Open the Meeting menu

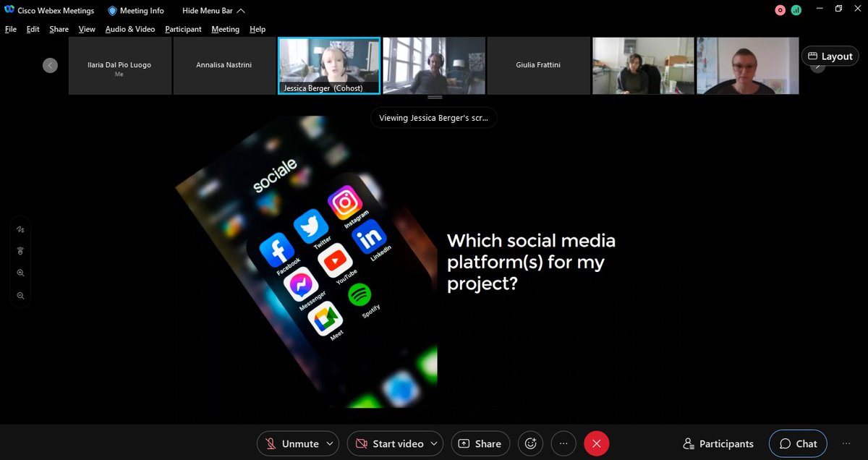(x=225, y=29)
